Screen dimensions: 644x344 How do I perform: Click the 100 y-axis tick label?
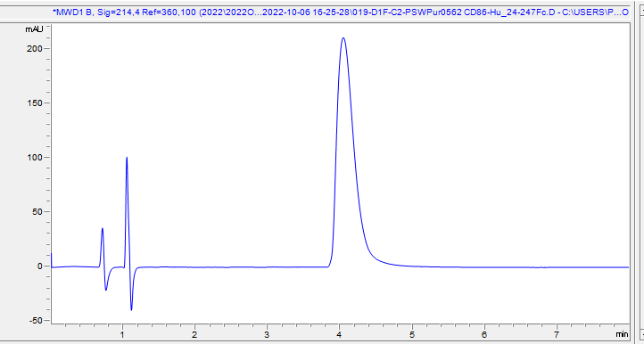[35, 157]
